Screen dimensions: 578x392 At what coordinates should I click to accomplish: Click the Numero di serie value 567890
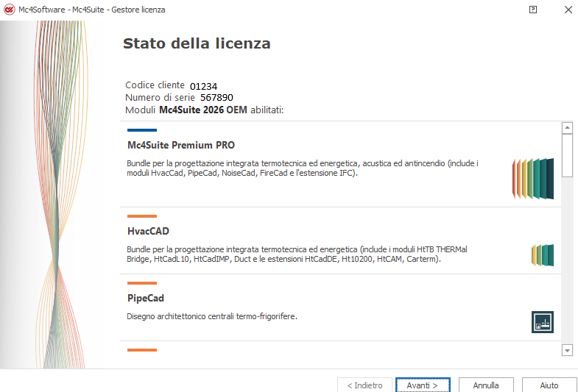(216, 97)
